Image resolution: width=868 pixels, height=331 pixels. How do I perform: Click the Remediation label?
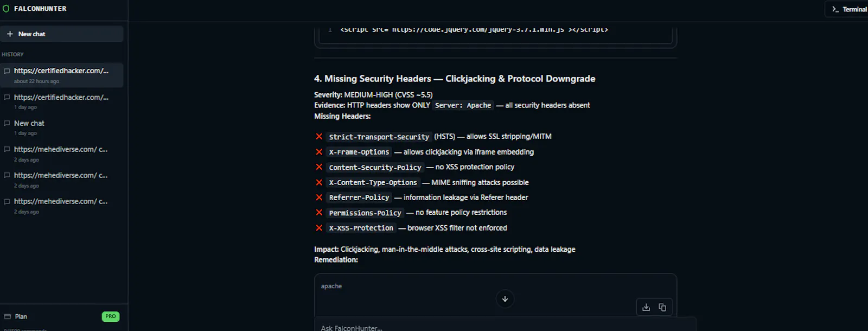[336, 259]
